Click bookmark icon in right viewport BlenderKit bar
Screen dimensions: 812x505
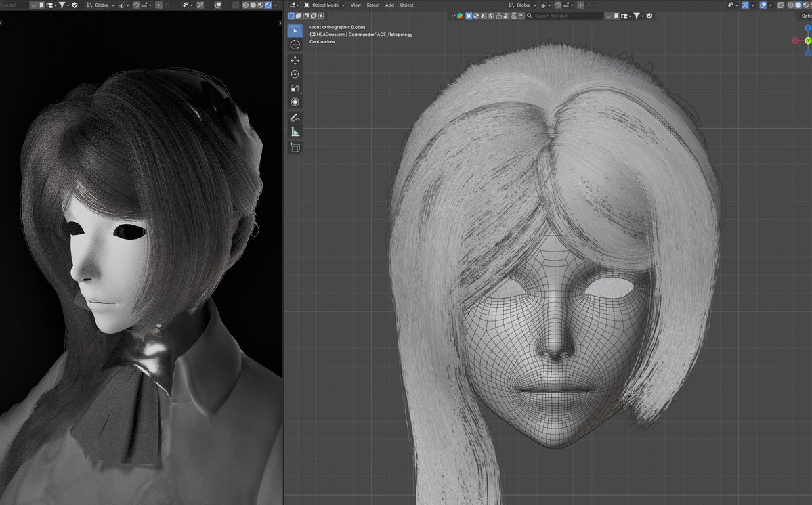(616, 16)
